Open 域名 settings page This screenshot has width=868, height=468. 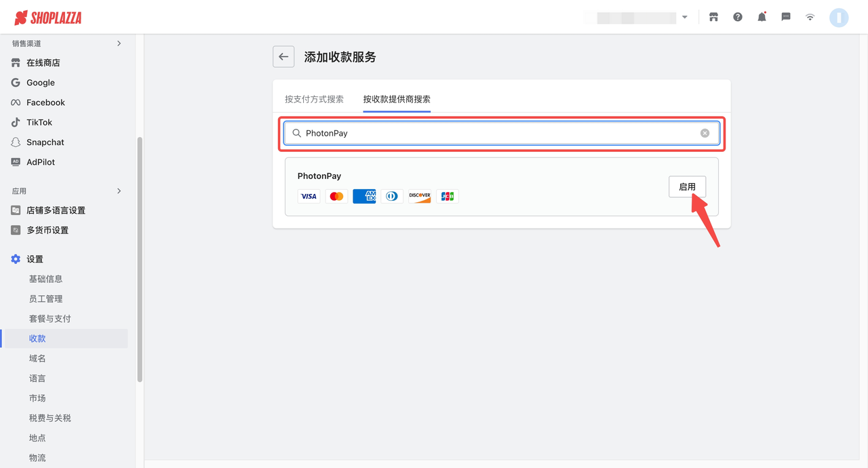pyautogui.click(x=37, y=358)
